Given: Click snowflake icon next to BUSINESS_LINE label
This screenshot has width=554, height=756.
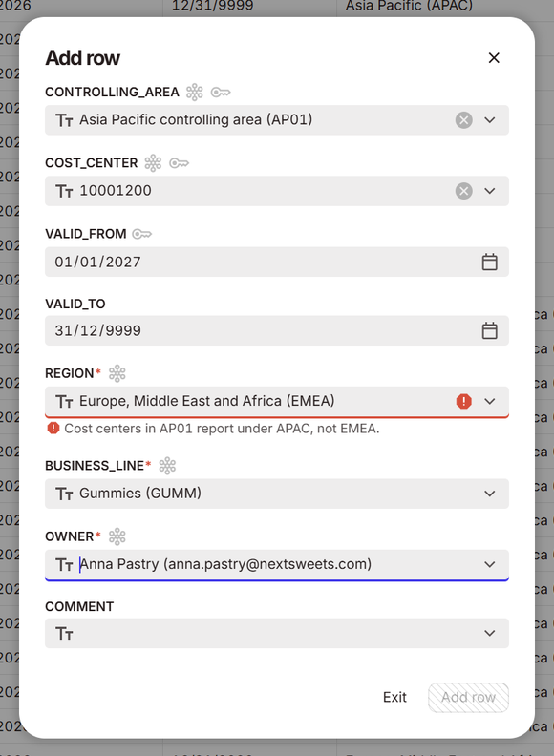Looking at the screenshot, I should [167, 466].
